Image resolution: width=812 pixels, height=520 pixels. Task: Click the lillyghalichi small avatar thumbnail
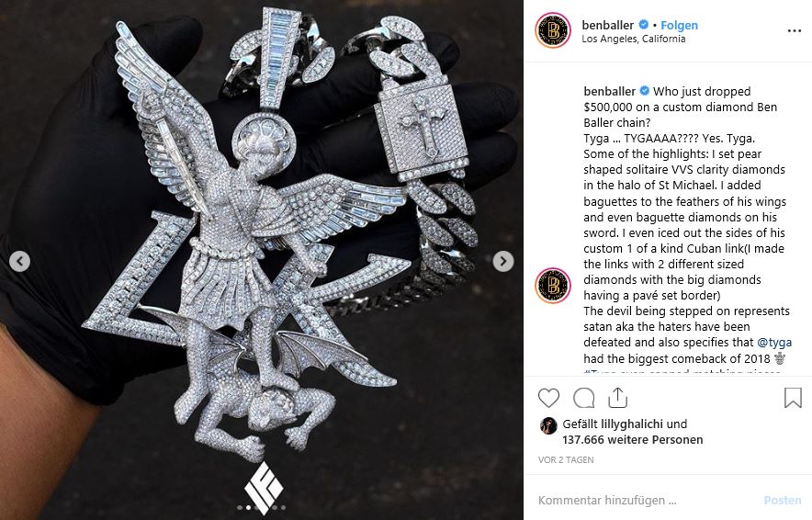[548, 425]
